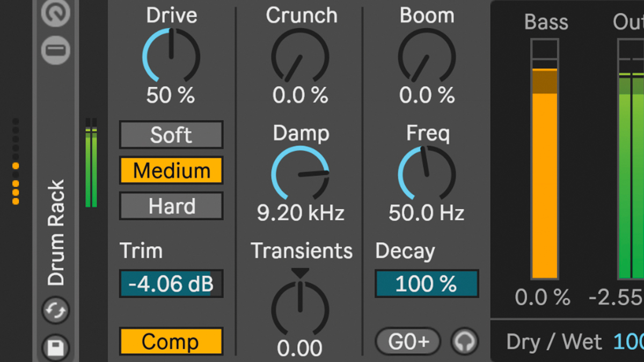Click the Trim -4.06 dB field
Image resolution: width=644 pixels, height=362 pixels.
[171, 284]
